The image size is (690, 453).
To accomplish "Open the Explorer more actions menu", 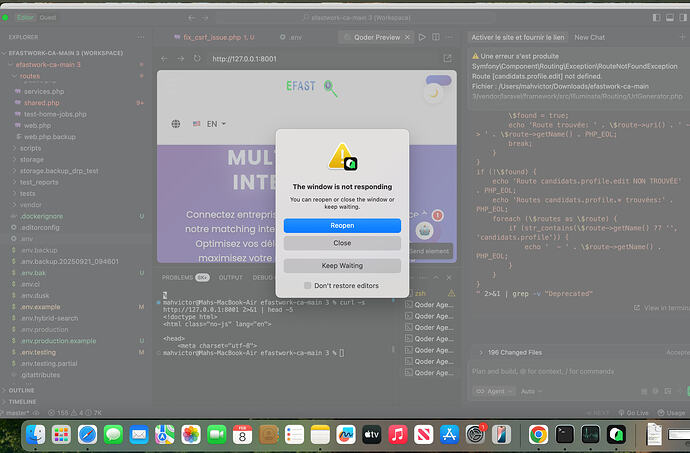I will coord(141,37).
